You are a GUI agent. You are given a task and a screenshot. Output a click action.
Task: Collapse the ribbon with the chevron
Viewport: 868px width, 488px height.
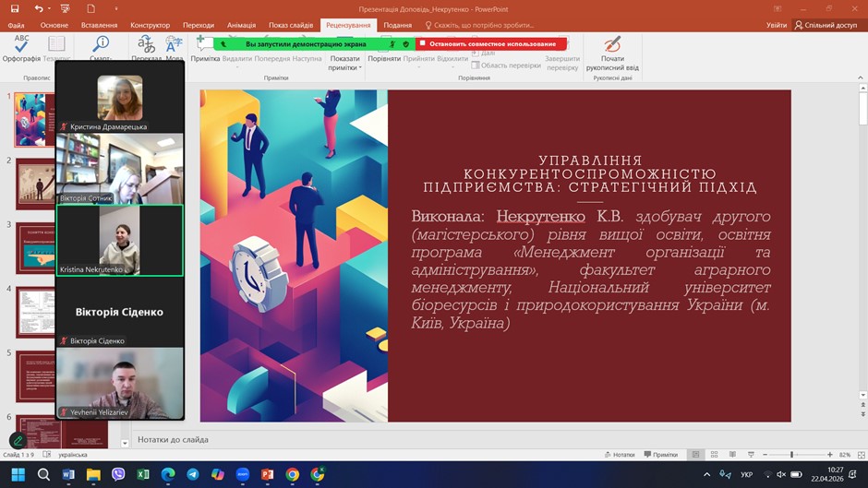click(x=861, y=77)
